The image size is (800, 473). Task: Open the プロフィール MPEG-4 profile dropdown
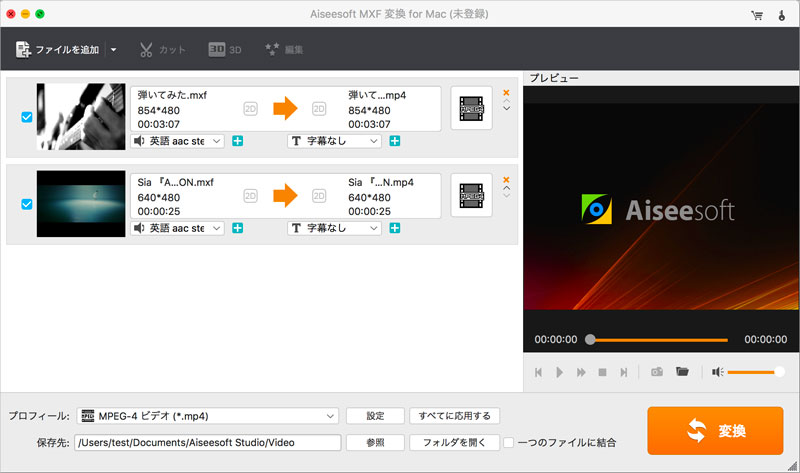[x=208, y=416]
